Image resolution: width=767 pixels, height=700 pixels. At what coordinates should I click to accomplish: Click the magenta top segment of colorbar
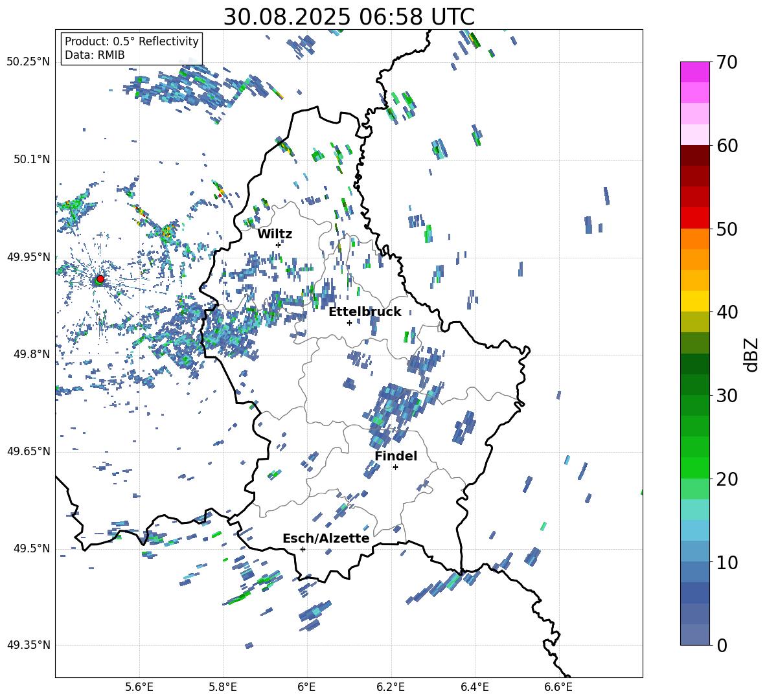[694, 72]
